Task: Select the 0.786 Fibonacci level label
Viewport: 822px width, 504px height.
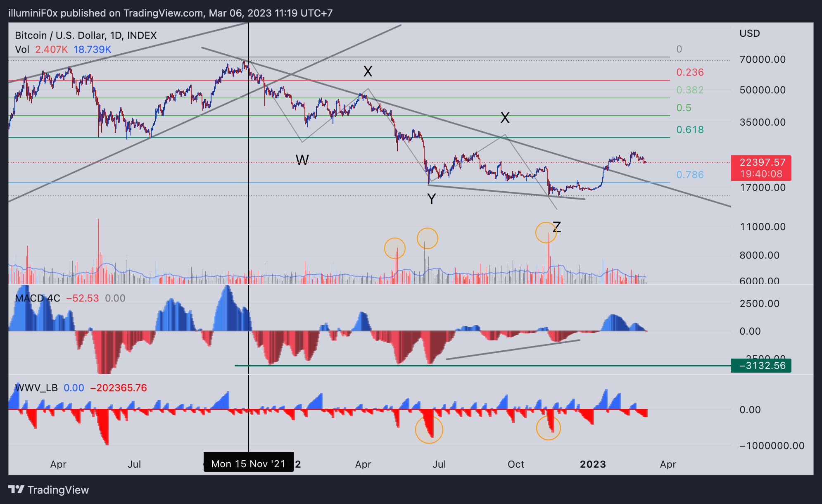Action: point(690,175)
